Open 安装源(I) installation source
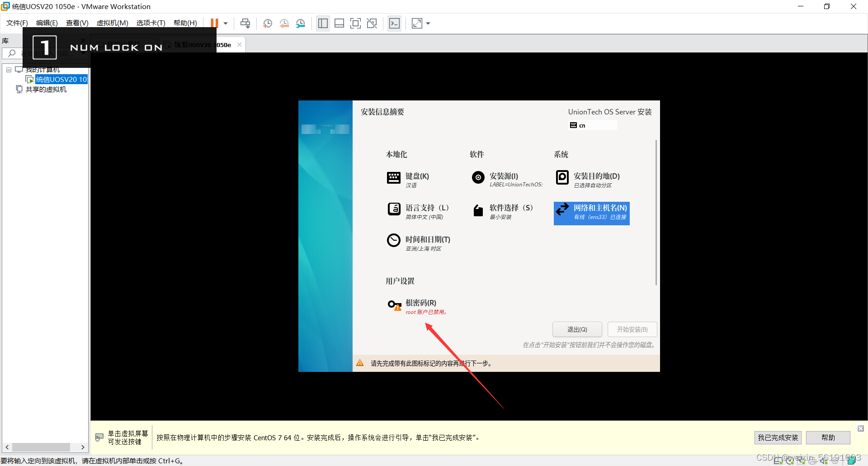Image resolution: width=868 pixels, height=466 pixels. click(x=507, y=179)
